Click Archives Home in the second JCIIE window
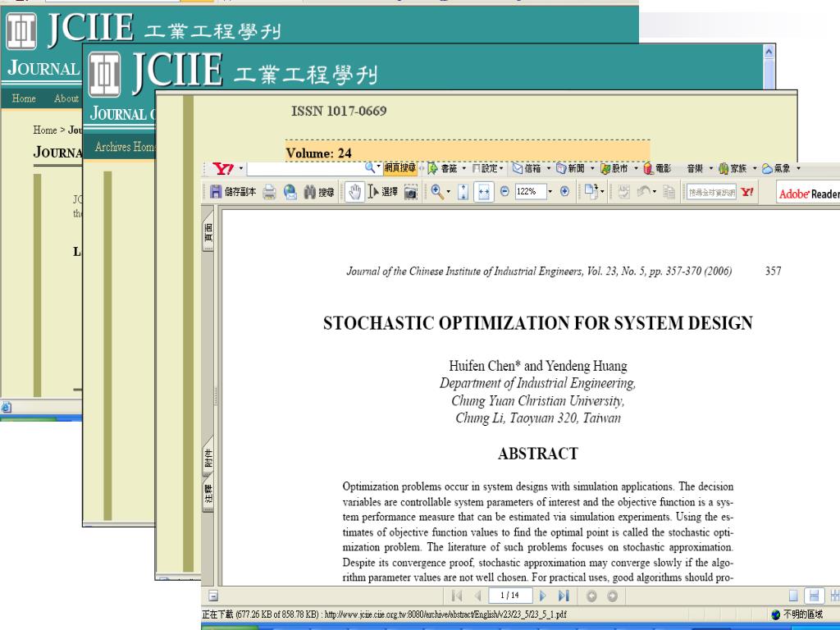The height and width of the screenshot is (630, 840). (125, 147)
